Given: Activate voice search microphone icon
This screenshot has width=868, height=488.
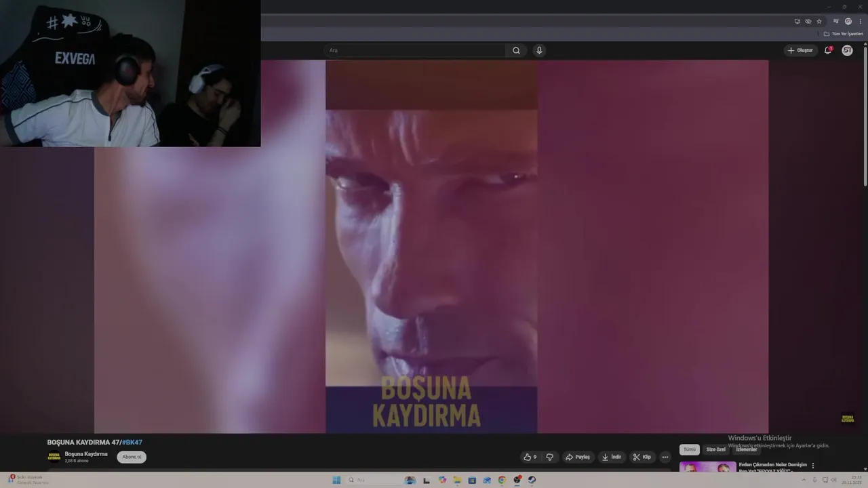Looking at the screenshot, I should (x=539, y=50).
